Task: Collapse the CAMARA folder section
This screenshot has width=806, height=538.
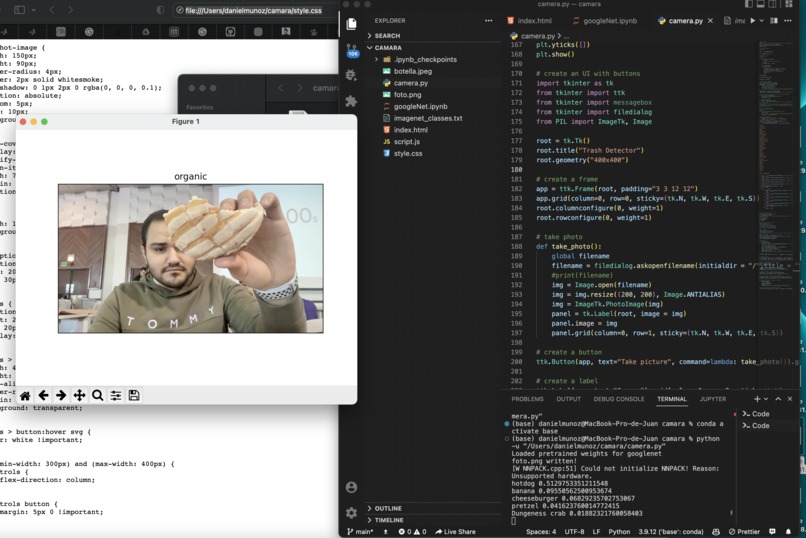Action: pyautogui.click(x=433, y=47)
